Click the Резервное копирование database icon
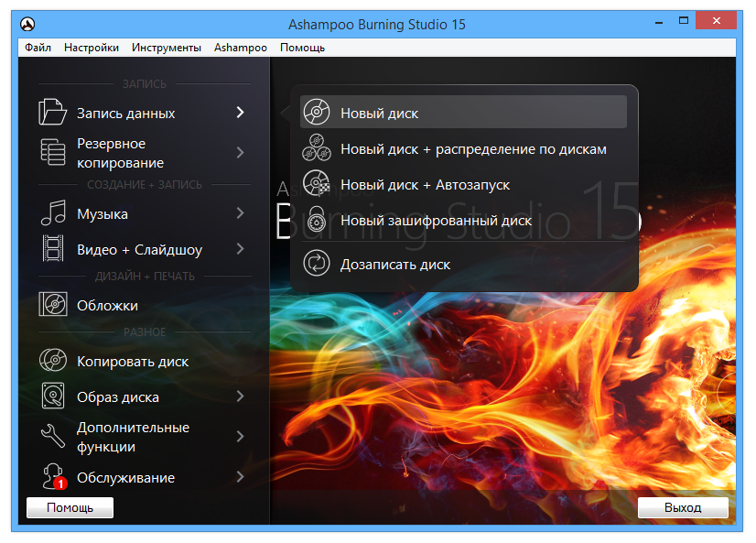This screenshot has height=543, width=756. tap(52, 152)
